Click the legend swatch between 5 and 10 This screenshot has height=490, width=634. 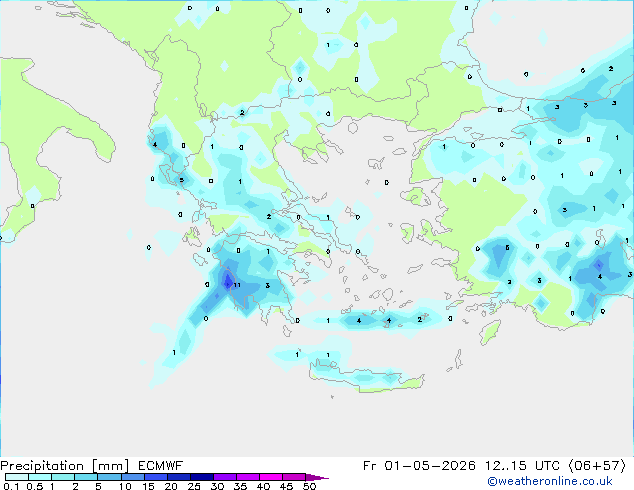[x=109, y=477]
